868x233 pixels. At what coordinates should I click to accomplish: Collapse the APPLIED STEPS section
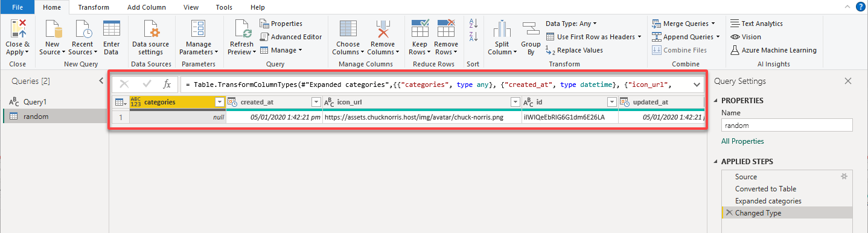point(716,162)
